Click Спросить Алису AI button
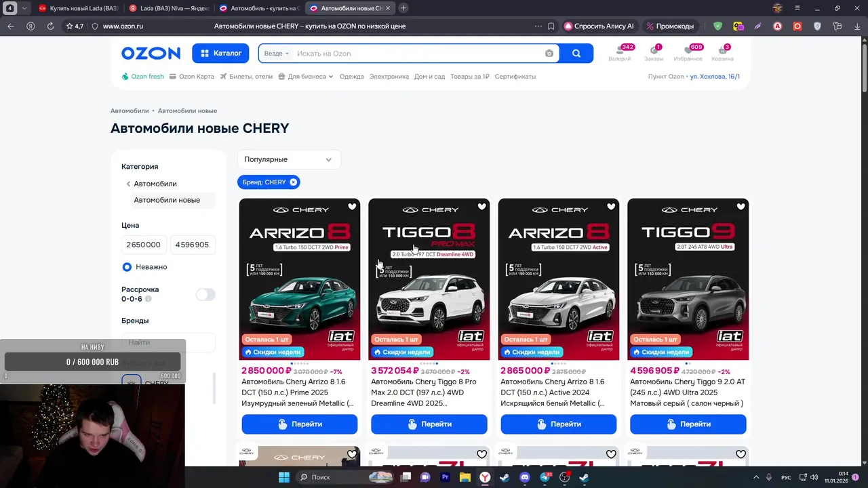Viewport: 868px width, 488px height. 599,26
